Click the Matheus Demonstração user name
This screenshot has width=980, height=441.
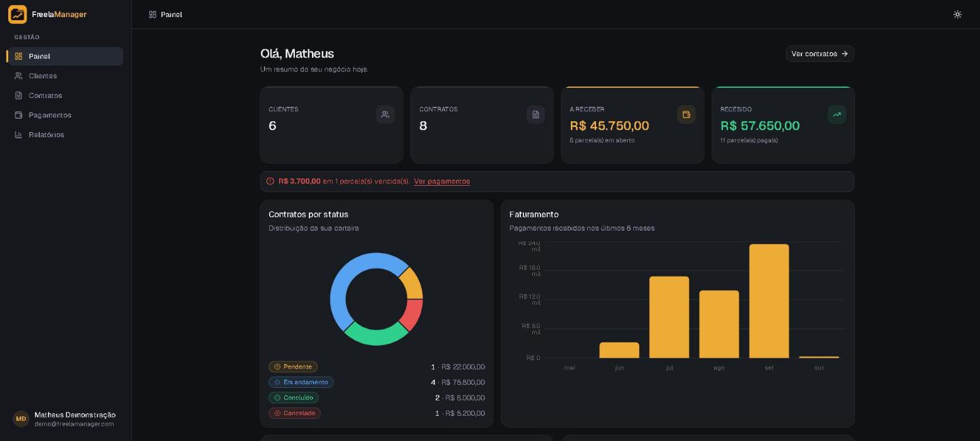click(75, 415)
